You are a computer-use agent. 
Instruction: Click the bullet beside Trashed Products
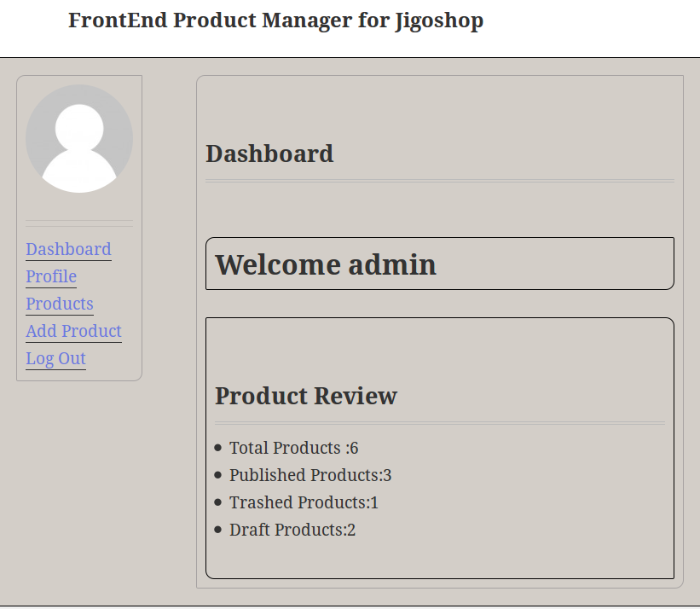click(218, 502)
